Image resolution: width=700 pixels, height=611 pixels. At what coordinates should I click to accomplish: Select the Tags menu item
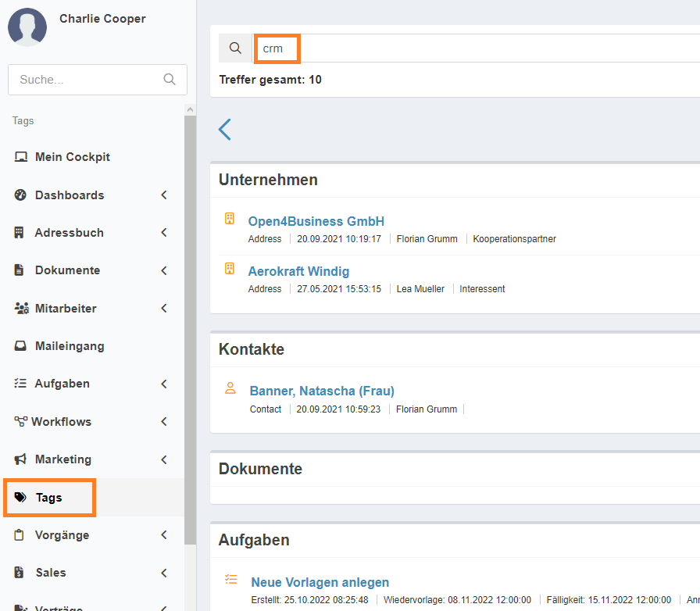click(x=49, y=498)
